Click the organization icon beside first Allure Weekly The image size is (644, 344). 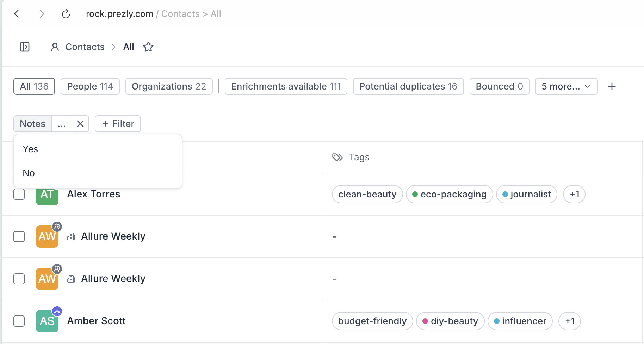coord(71,236)
